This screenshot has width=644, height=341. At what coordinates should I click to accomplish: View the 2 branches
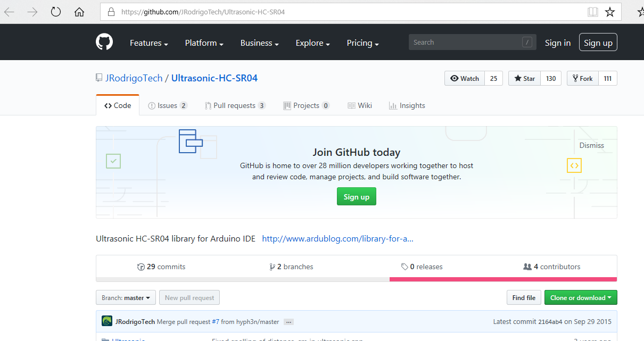point(291,267)
